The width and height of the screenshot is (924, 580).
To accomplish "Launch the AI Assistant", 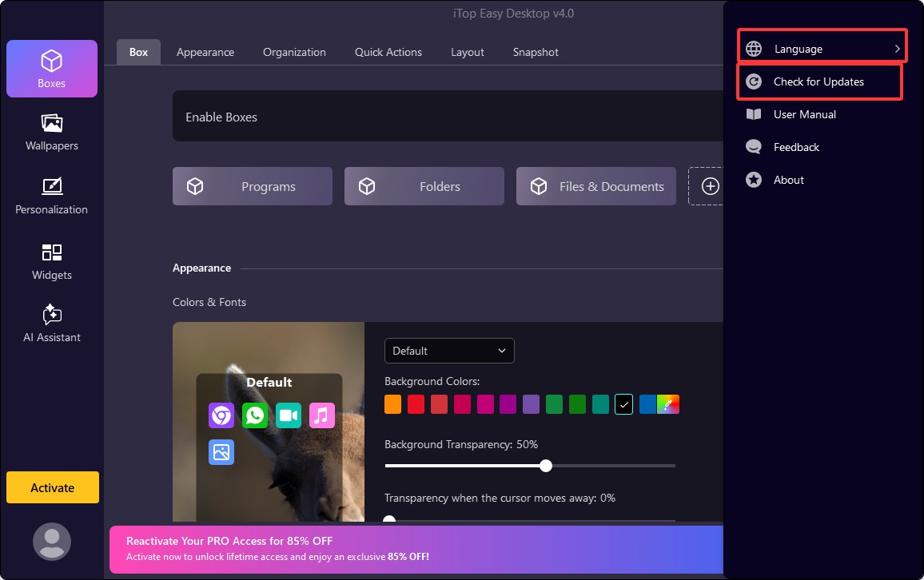I will (52, 324).
